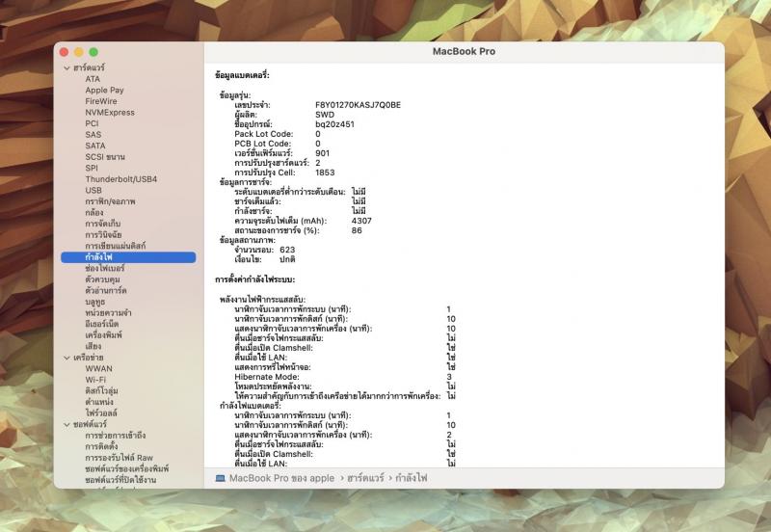Viewport: 771px width, 532px height.
Task: Open Thunderbolt/USB4 in the sidebar
Action: [121, 179]
